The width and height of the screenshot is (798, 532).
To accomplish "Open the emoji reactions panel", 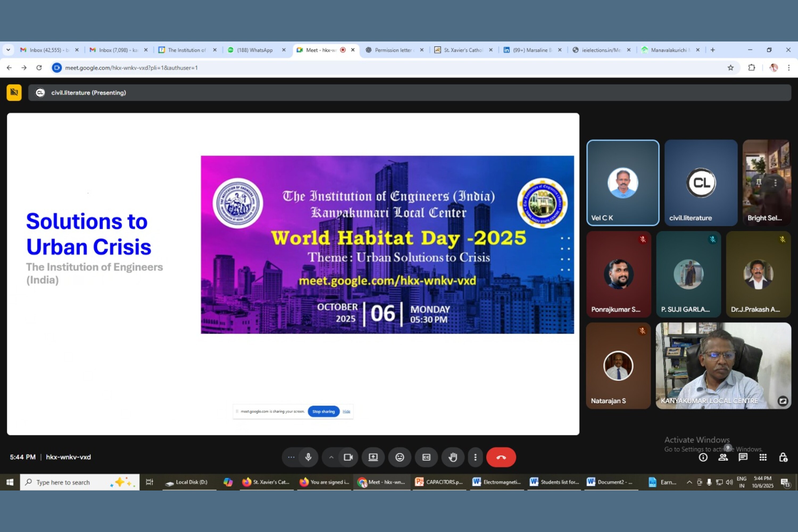I will click(400, 457).
